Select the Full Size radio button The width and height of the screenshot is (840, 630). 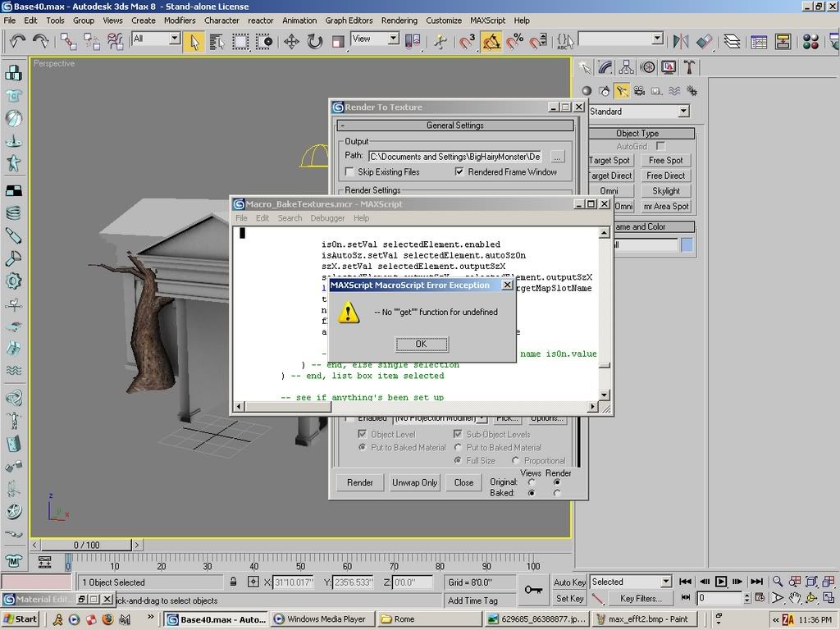[458, 460]
